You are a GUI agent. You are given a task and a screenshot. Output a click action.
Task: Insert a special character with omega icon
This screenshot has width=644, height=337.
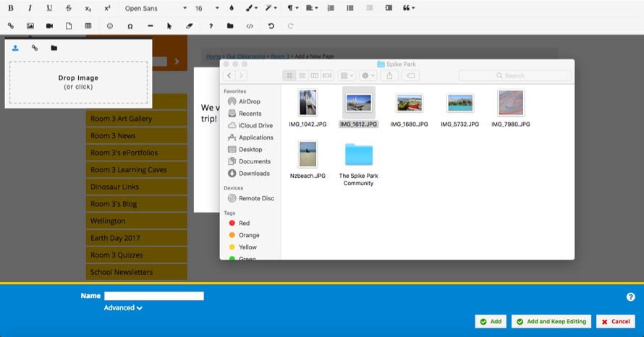(130, 26)
